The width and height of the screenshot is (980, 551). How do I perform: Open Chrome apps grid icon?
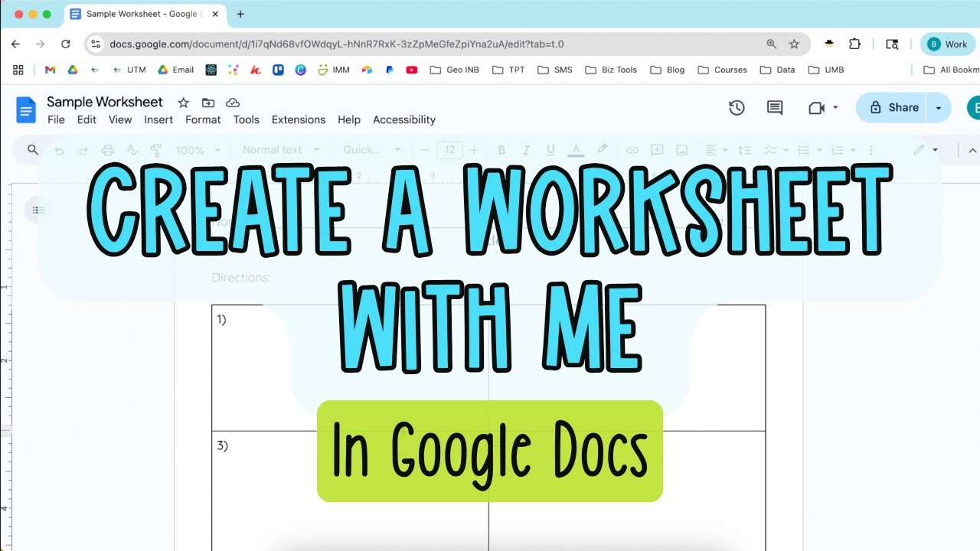click(x=18, y=70)
